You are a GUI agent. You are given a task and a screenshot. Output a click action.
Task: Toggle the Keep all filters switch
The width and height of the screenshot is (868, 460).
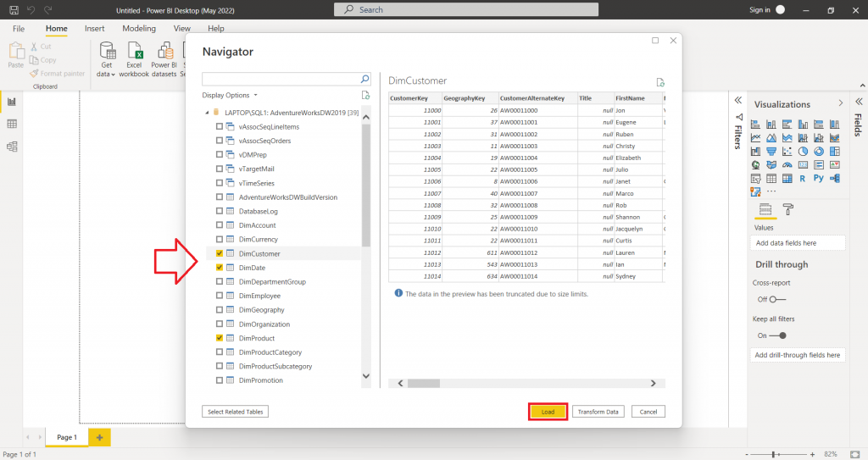(778, 335)
